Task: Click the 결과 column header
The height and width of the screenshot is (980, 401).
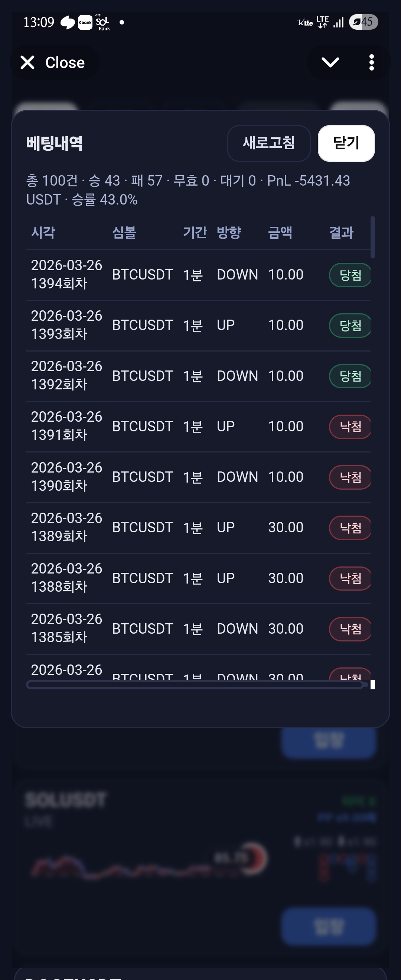Action: pos(341,232)
